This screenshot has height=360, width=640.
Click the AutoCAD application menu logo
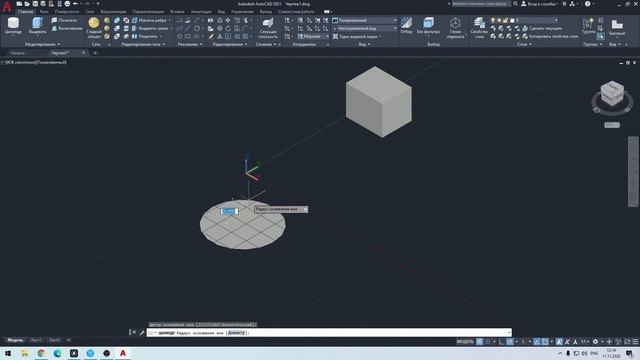[7, 6]
